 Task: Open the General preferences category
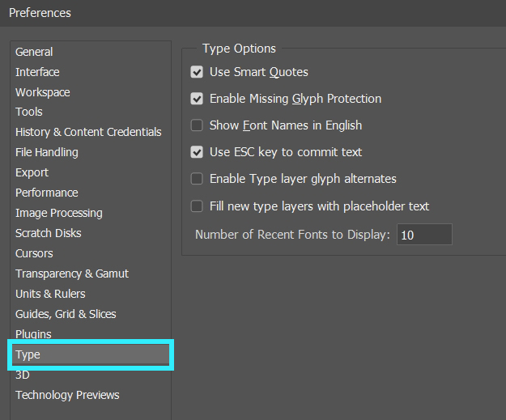[x=34, y=52]
